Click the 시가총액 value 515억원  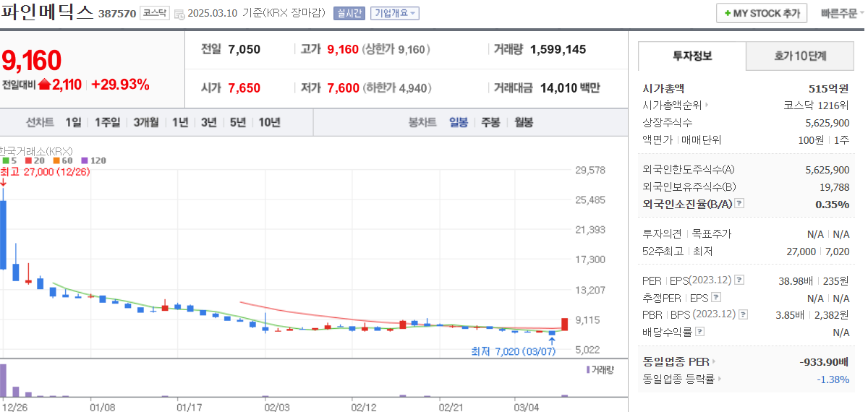coord(829,88)
